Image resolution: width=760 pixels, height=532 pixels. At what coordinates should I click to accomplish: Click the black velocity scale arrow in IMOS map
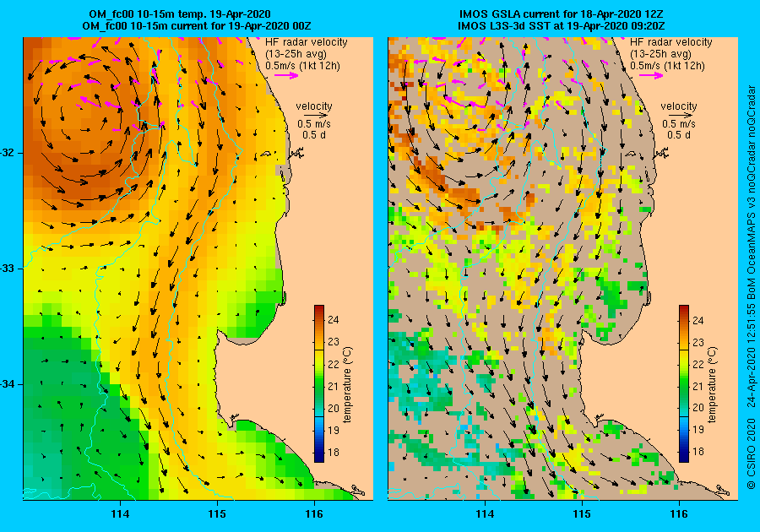click(679, 116)
